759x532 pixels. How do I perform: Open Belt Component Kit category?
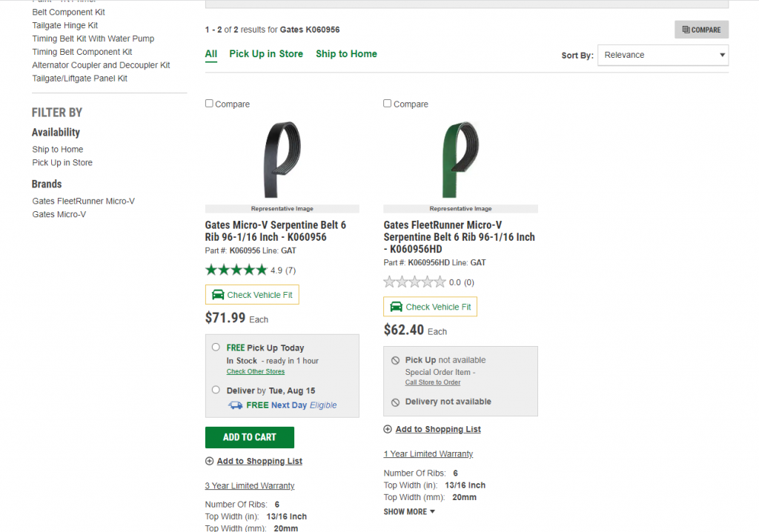tap(69, 12)
